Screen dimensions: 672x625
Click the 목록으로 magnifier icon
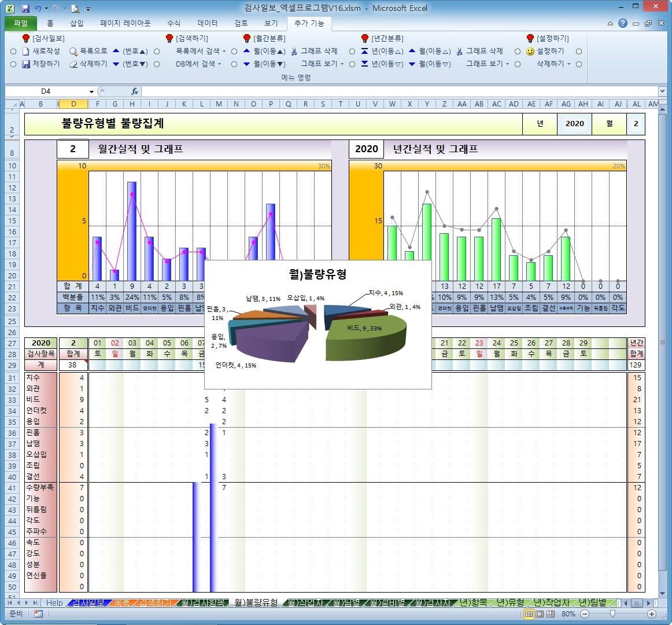73,52
